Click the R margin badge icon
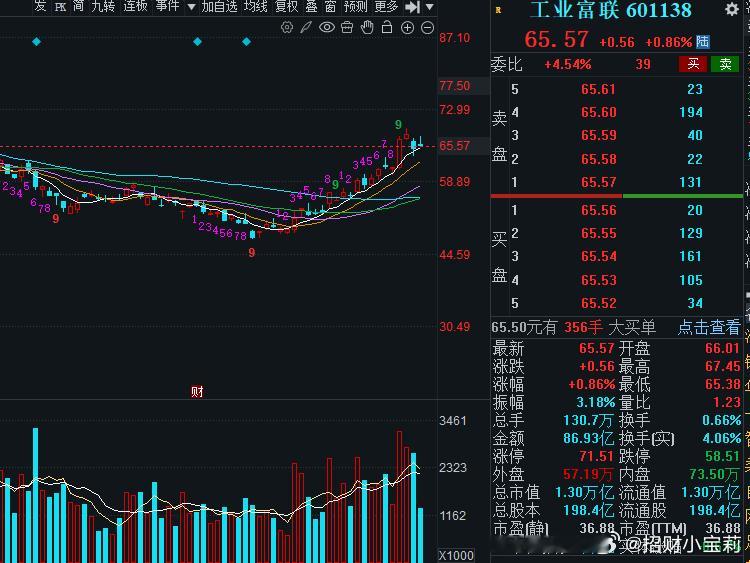 (x=498, y=10)
